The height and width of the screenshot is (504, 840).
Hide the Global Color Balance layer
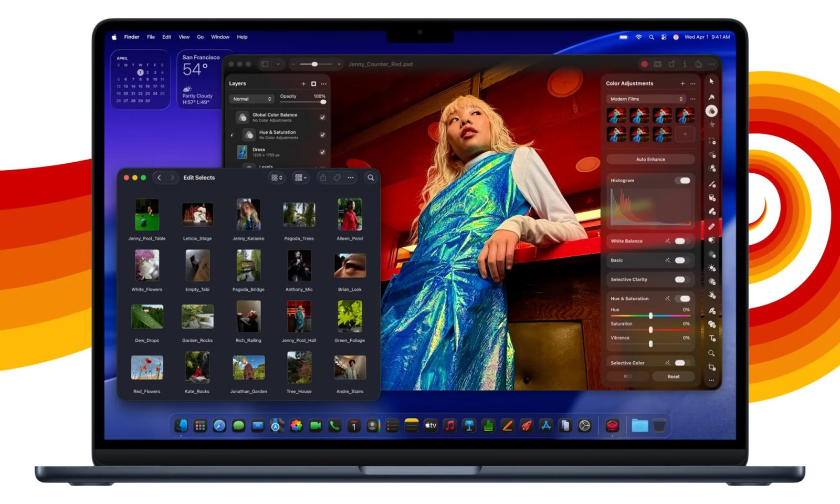322,118
